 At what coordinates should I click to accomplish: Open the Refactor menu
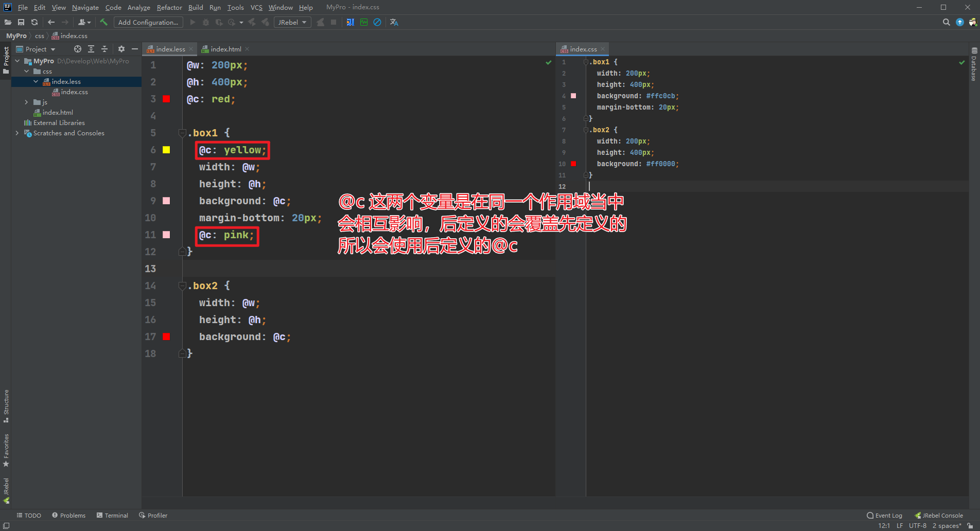tap(169, 7)
